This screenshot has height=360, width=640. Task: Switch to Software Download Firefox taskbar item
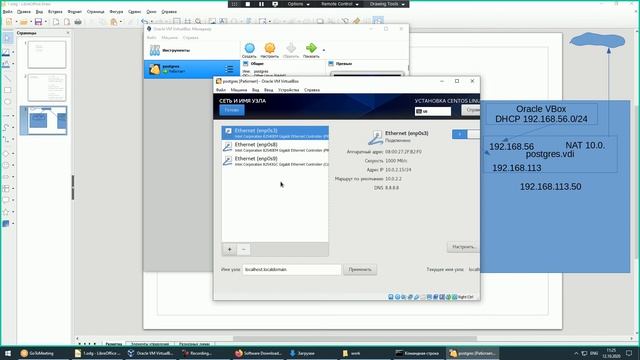(259, 353)
